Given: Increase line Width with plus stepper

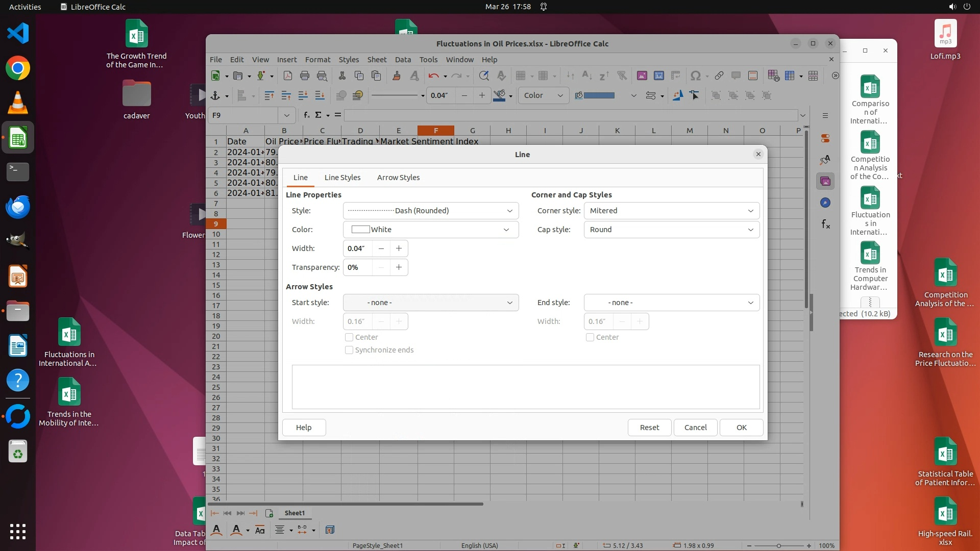Looking at the screenshot, I should click(399, 248).
